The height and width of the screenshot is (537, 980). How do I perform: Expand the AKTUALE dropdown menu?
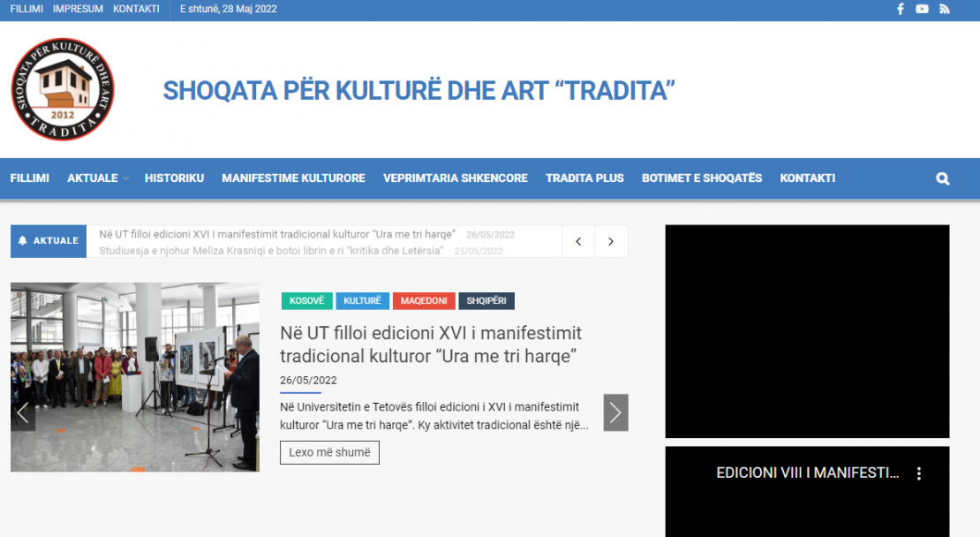click(x=97, y=178)
